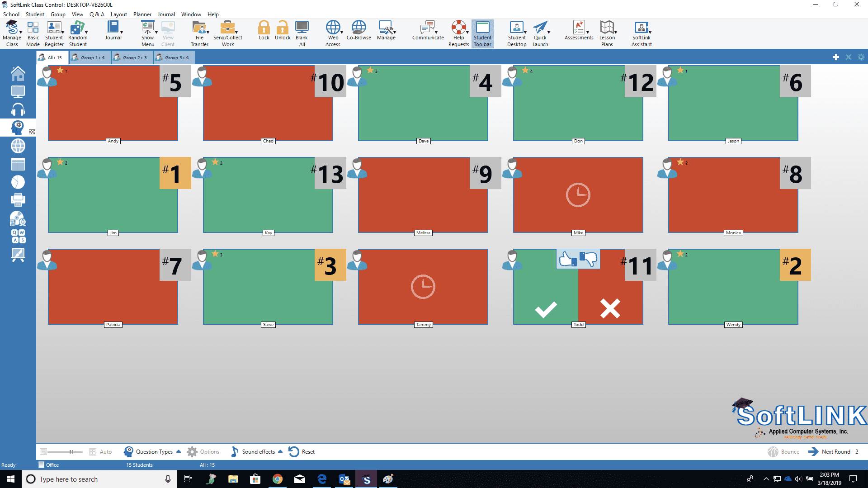This screenshot has height=488, width=868.
Task: Expand the Sound effects arrow
Action: click(x=280, y=451)
